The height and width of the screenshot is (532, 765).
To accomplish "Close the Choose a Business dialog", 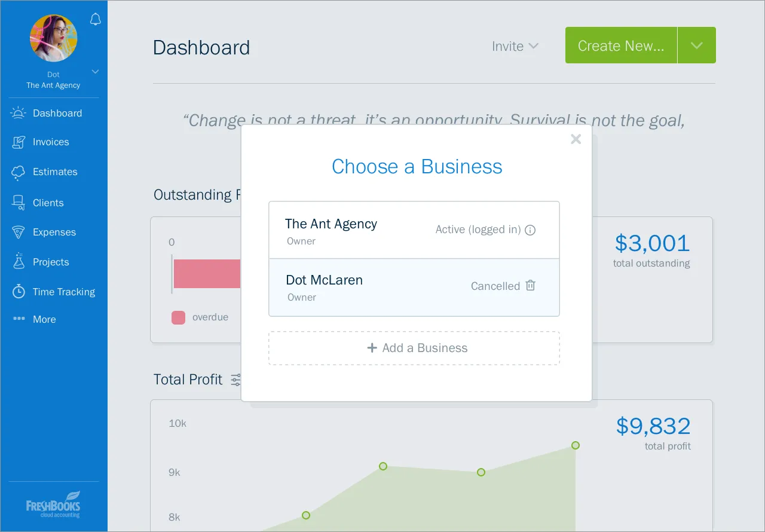I will coord(576,139).
